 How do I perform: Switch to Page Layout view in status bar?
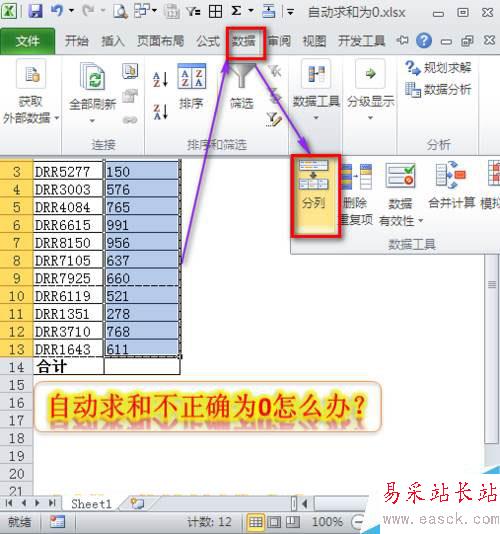tap(274, 521)
